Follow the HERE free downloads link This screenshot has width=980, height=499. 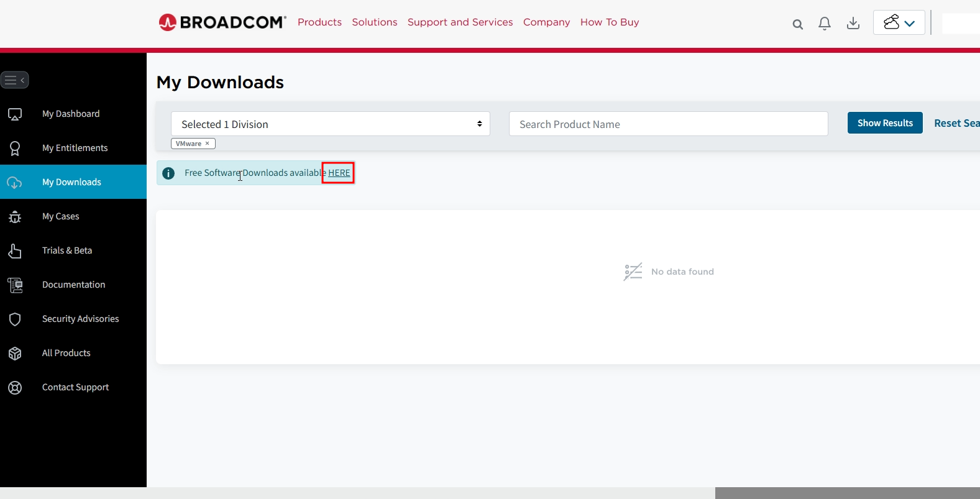[x=339, y=173]
